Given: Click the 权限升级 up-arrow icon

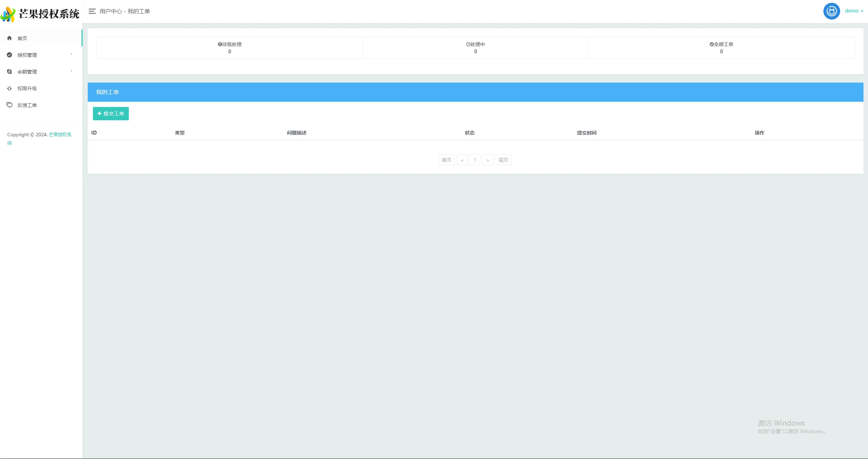Looking at the screenshot, I should 9,88.
